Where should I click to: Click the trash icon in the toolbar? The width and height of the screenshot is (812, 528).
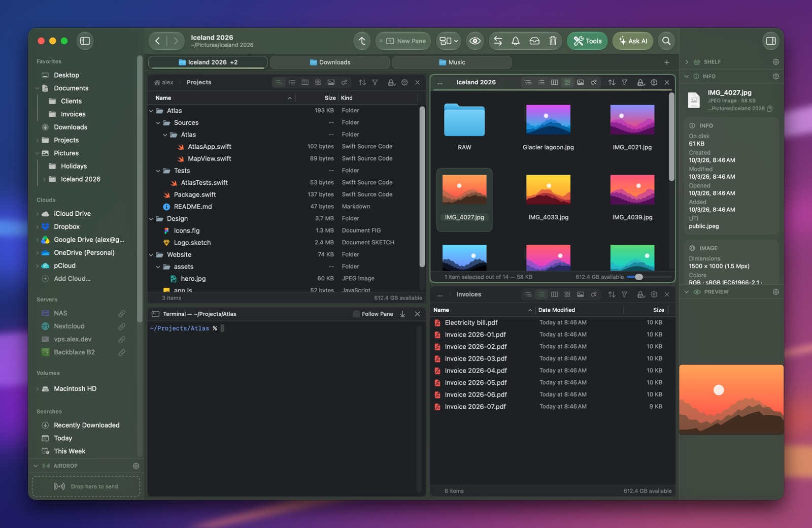(553, 41)
